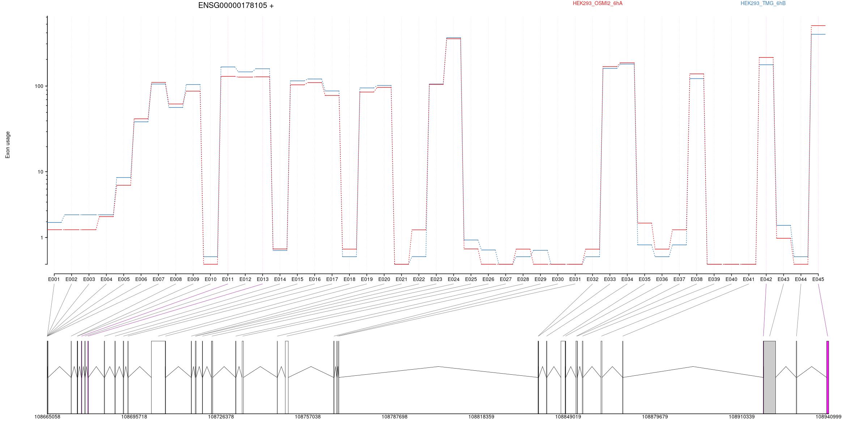The width and height of the screenshot is (868, 434).
Task: Click exon label E038
Action: click(697, 279)
